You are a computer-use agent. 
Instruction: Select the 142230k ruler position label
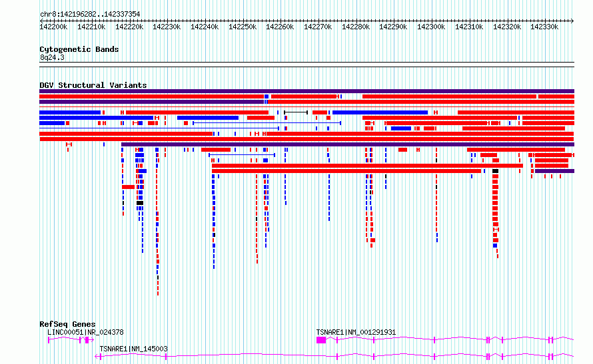(167, 27)
